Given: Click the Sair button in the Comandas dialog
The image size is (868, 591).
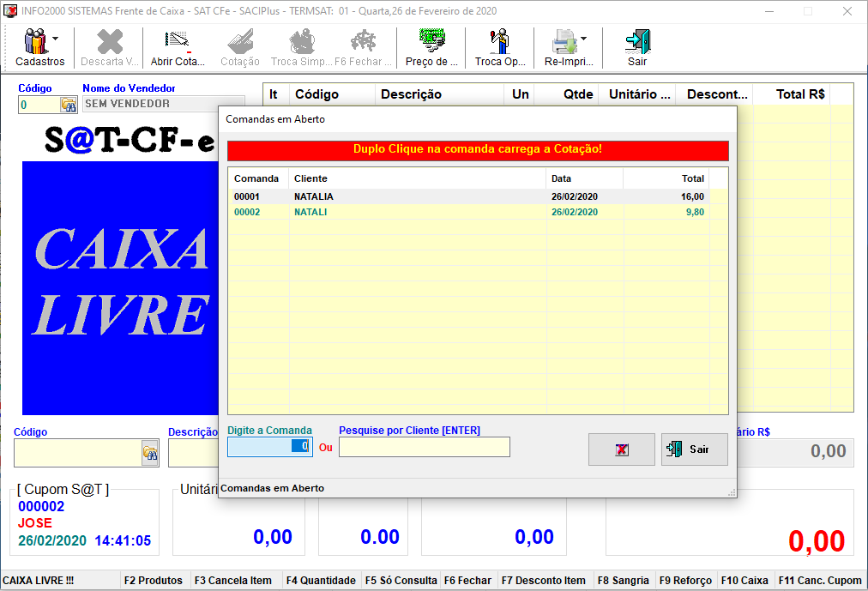Looking at the screenshot, I should [694, 449].
